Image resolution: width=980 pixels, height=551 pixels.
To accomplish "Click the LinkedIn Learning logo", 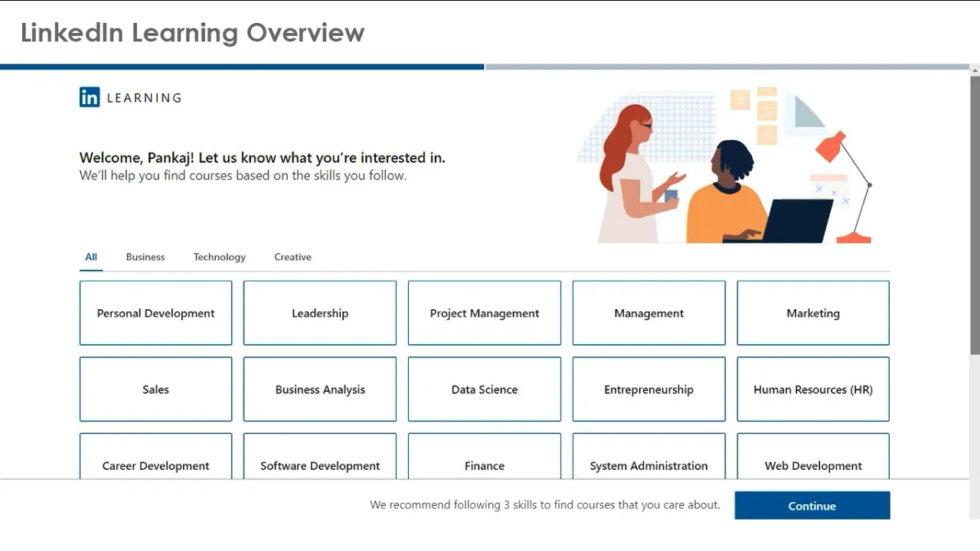I will tap(130, 97).
